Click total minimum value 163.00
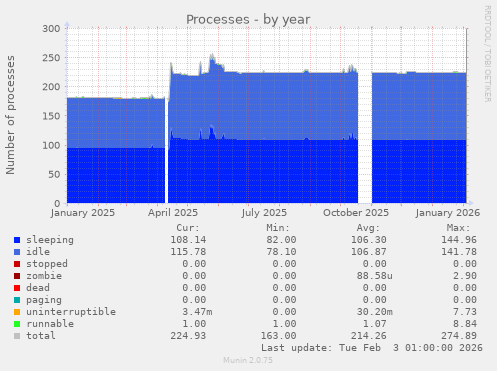Viewport: 497px width, 371px height. pyautogui.click(x=278, y=336)
